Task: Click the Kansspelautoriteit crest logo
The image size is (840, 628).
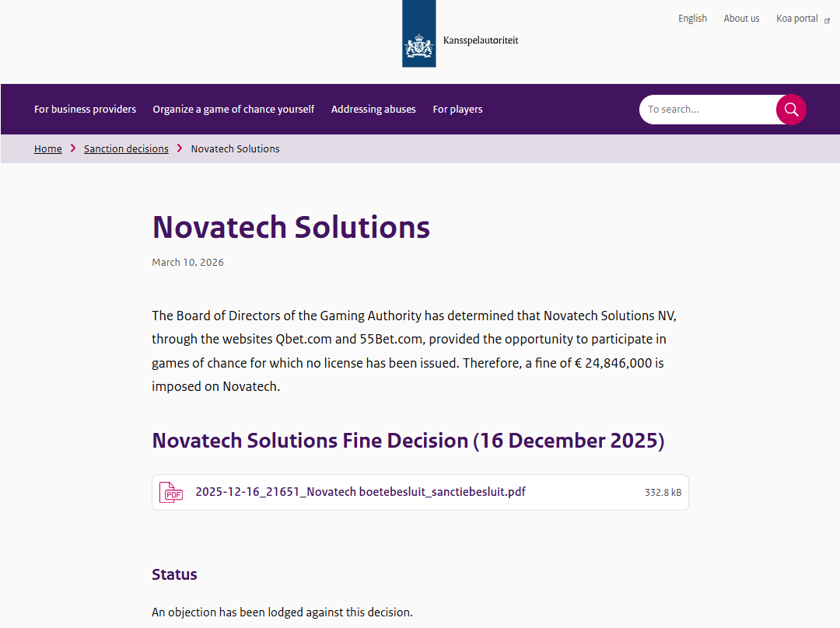Action: (419, 33)
